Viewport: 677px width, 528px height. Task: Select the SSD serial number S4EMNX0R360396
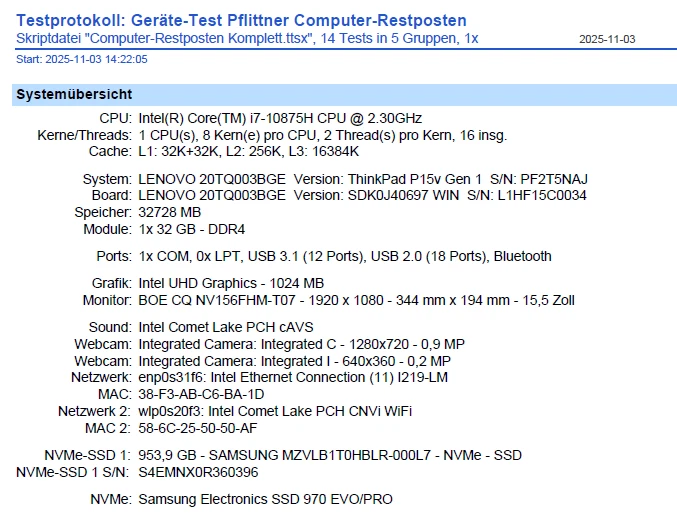198,472
